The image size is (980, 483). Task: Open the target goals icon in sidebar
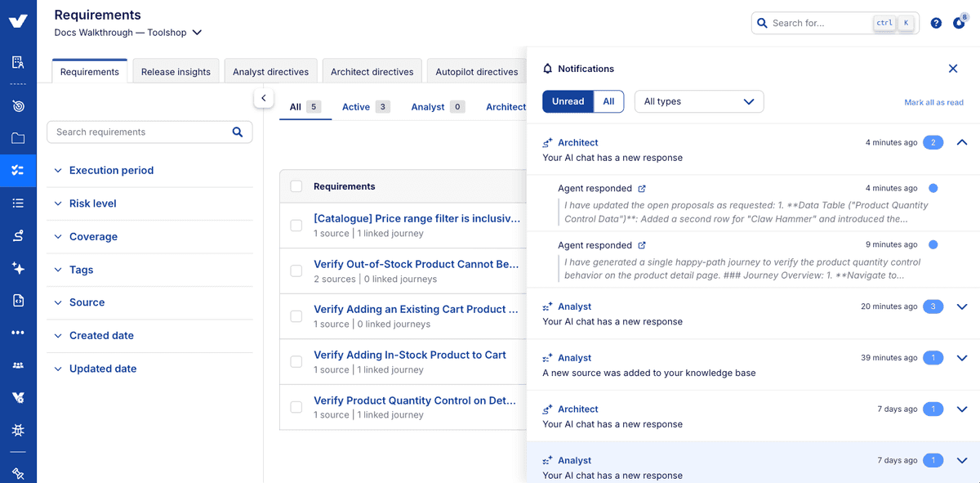(x=18, y=105)
